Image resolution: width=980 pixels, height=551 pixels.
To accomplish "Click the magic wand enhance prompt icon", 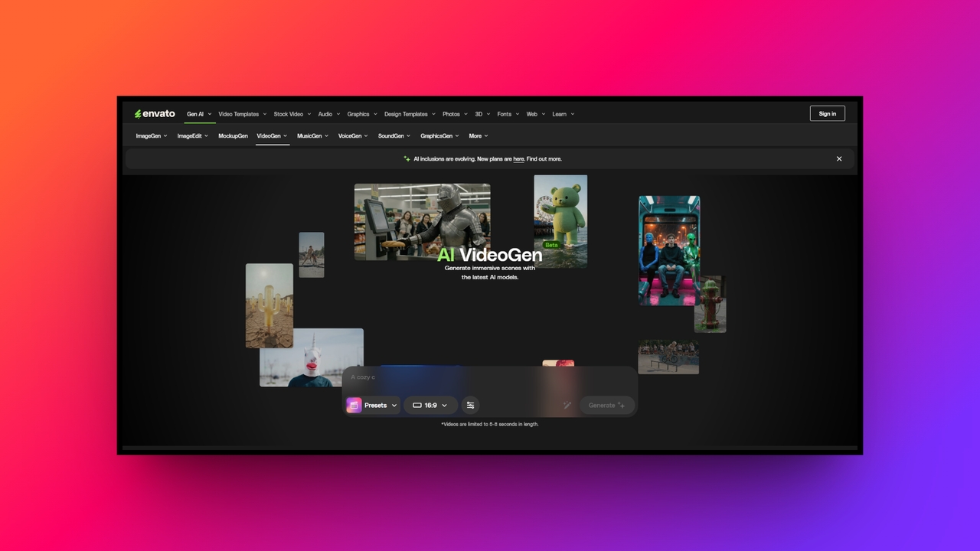I will [567, 405].
